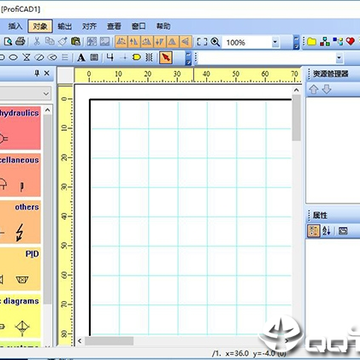Image resolution: width=360 pixels, height=360 pixels.
Task: Open the wide combo box dropdown arrow
Action: point(339,58)
